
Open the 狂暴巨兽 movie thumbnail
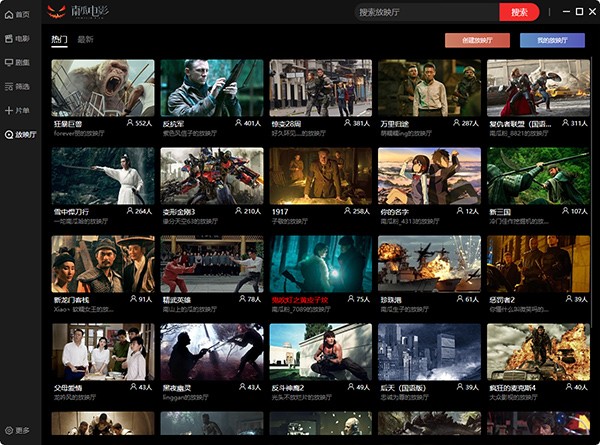click(103, 88)
